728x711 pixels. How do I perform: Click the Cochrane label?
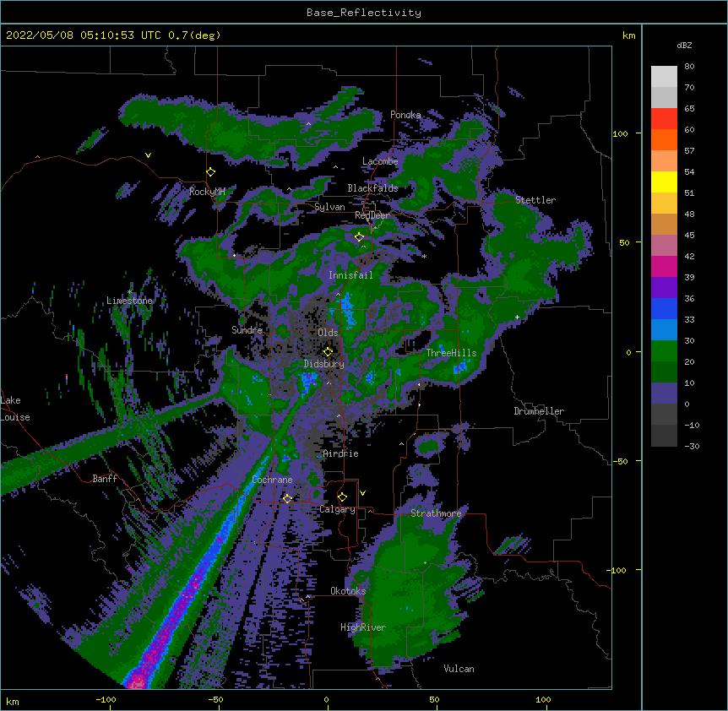tap(272, 480)
